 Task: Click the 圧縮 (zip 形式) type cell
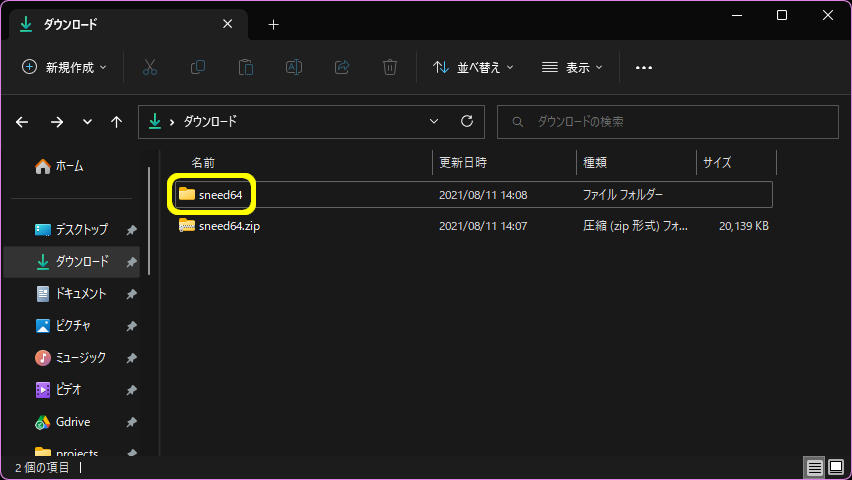click(635, 226)
